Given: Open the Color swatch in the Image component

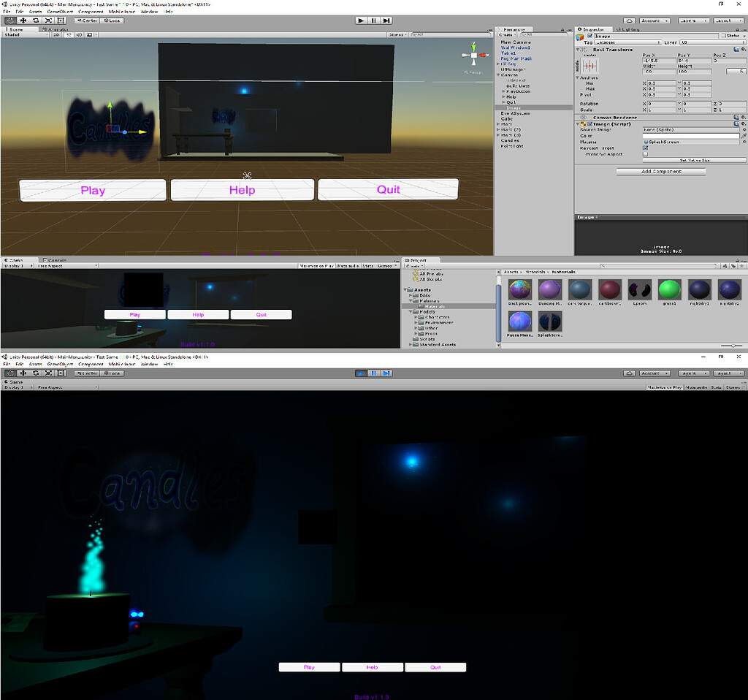Looking at the screenshot, I should pyautogui.click(x=691, y=136).
